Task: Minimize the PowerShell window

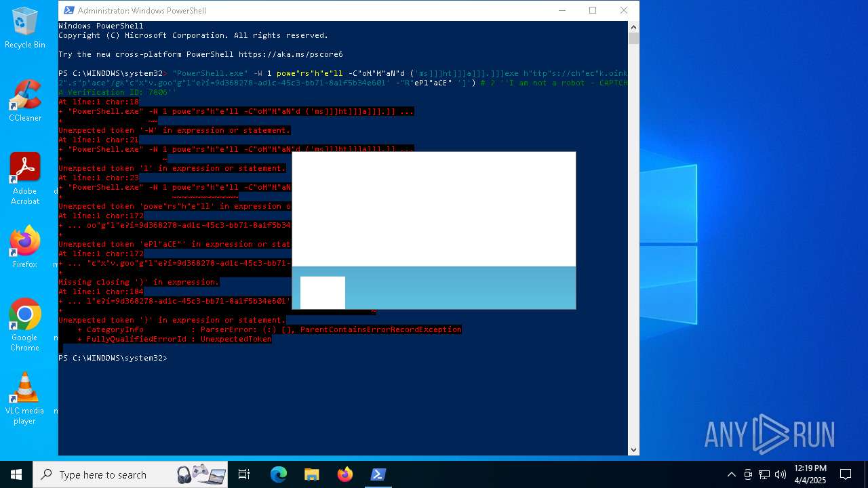Action: coord(562,10)
